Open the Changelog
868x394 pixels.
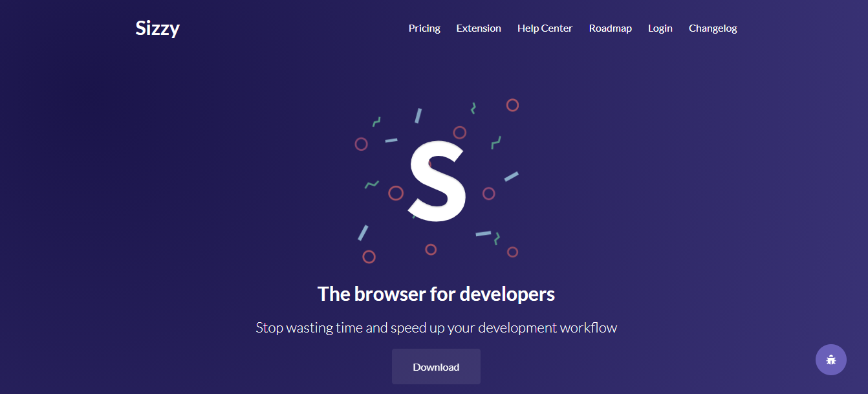712,28
